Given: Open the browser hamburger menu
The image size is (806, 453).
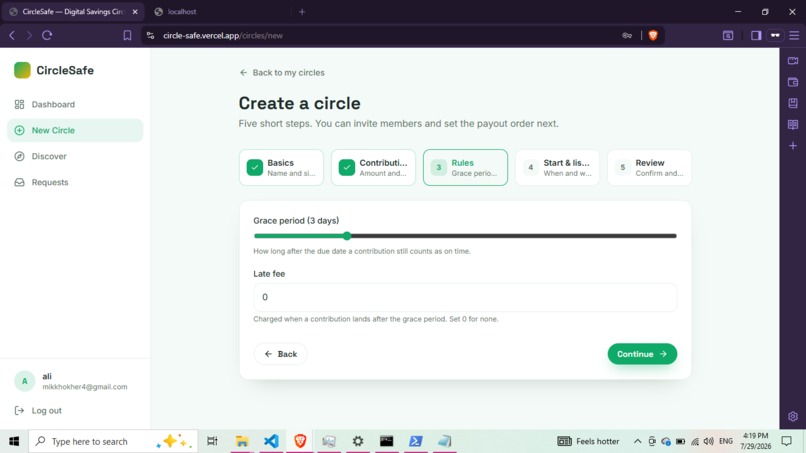Looking at the screenshot, I should point(794,35).
